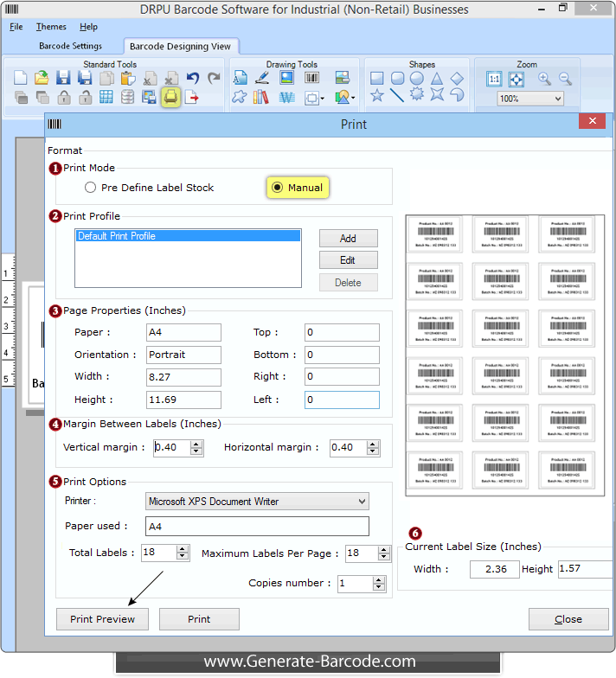The width and height of the screenshot is (616, 678).
Task: Select the framed picture image tool
Action: point(287,78)
